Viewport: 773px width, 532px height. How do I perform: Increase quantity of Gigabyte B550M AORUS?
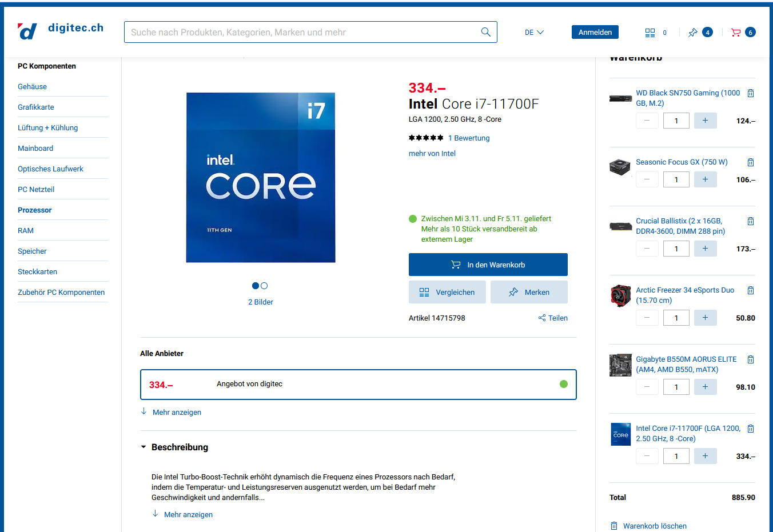[x=705, y=387]
